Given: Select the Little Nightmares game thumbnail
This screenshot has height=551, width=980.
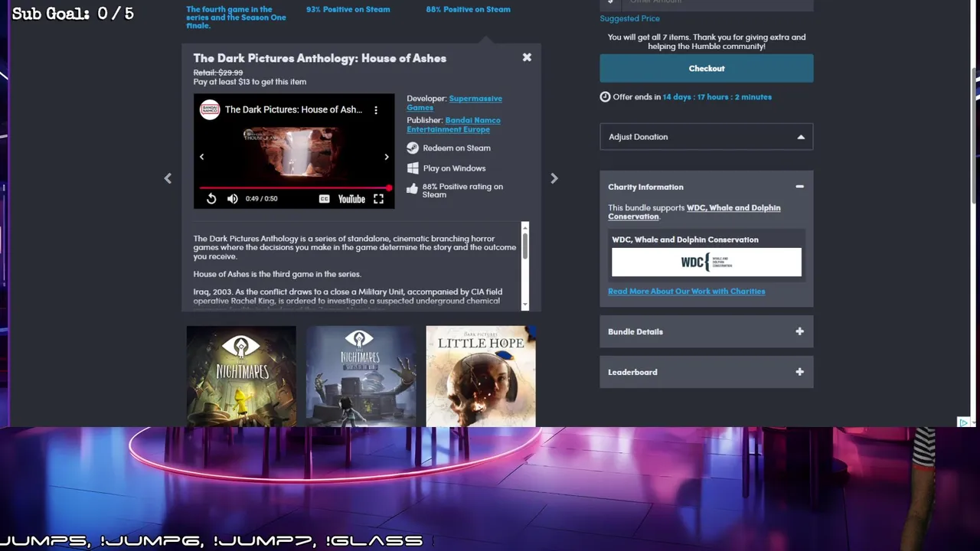Looking at the screenshot, I should (241, 376).
